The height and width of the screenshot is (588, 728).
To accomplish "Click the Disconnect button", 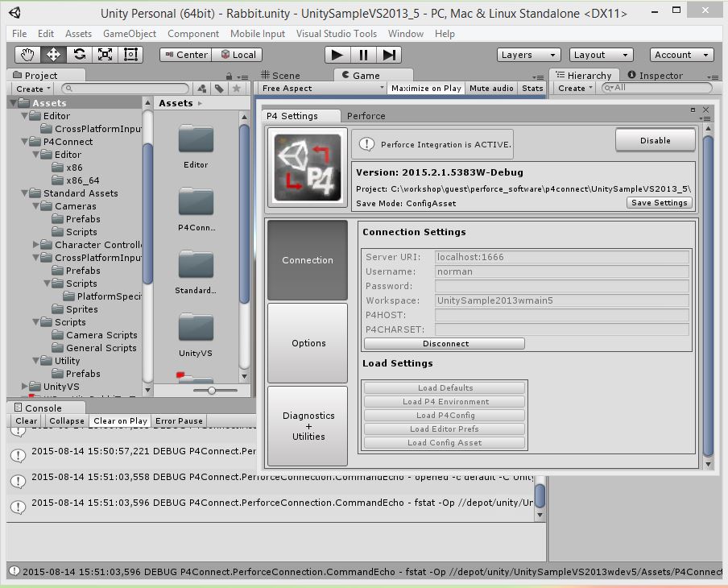I will tap(445, 343).
